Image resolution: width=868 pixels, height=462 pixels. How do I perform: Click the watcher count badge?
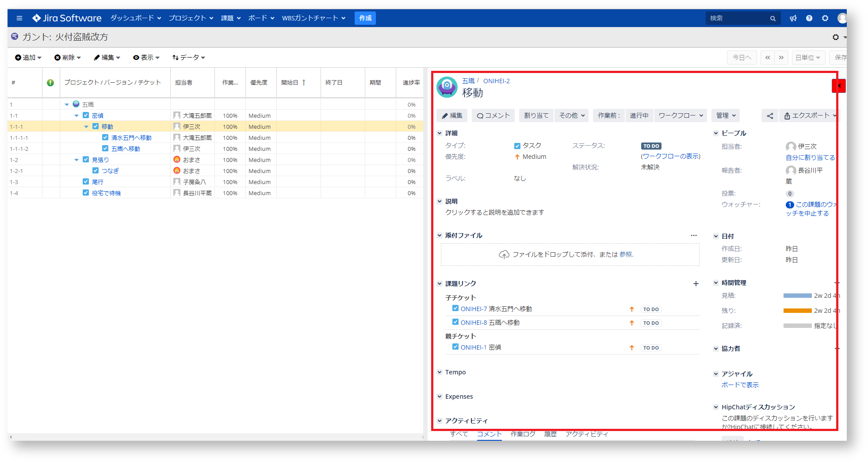790,204
